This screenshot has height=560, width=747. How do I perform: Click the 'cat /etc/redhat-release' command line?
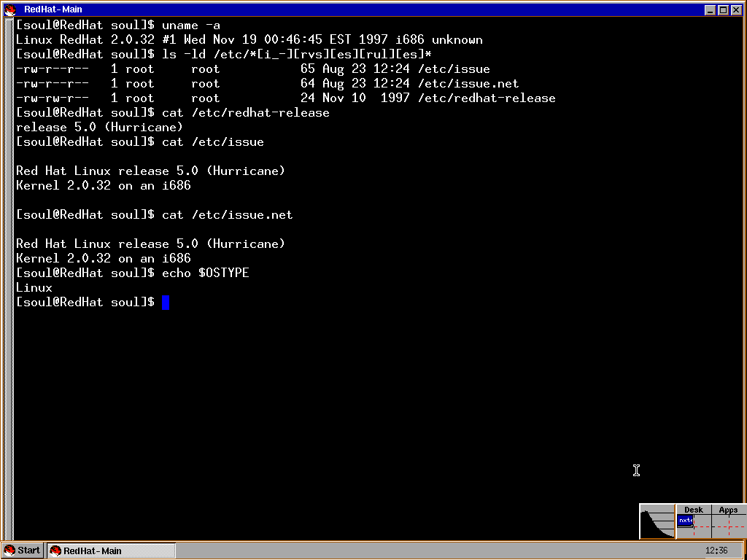click(173, 113)
